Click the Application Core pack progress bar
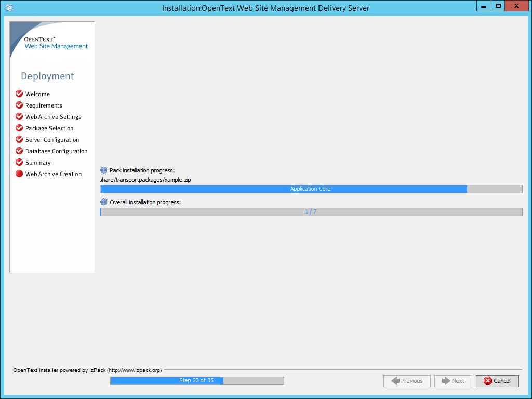 point(311,189)
